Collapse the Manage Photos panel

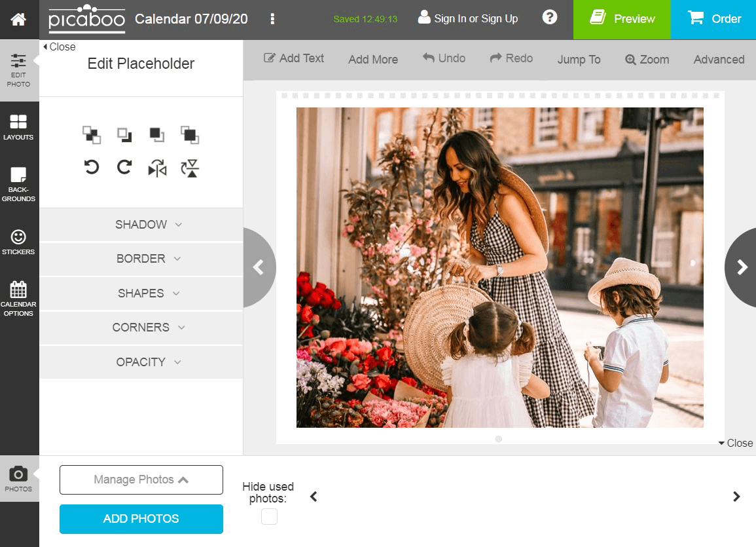(141, 480)
